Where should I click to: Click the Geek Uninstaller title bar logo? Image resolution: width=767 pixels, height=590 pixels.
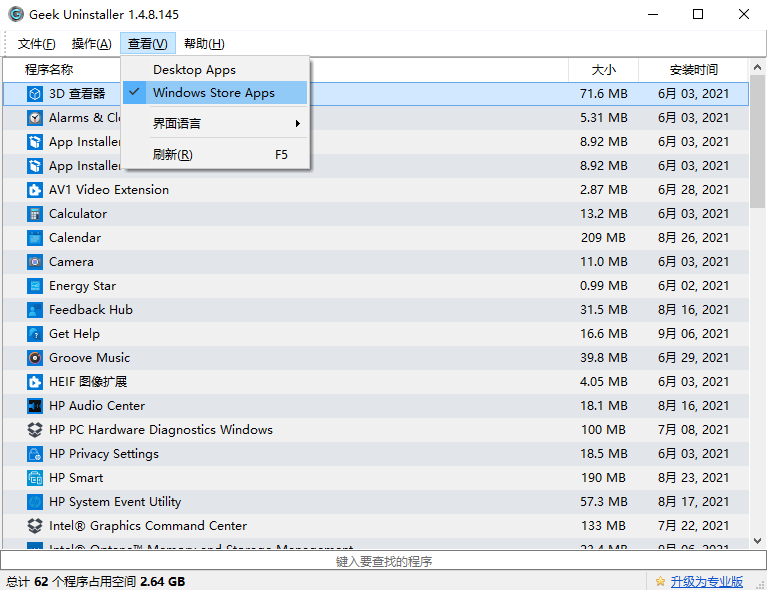point(16,14)
